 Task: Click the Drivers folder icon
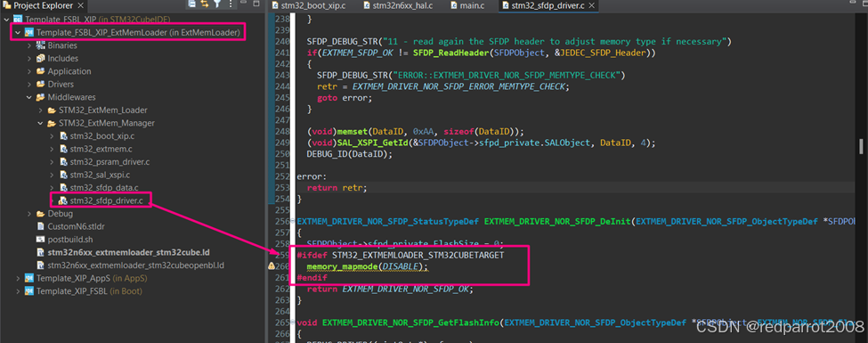coord(40,85)
